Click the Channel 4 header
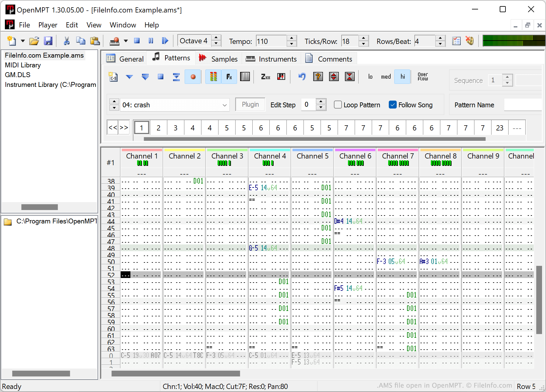This screenshot has width=546, height=392. click(270, 156)
